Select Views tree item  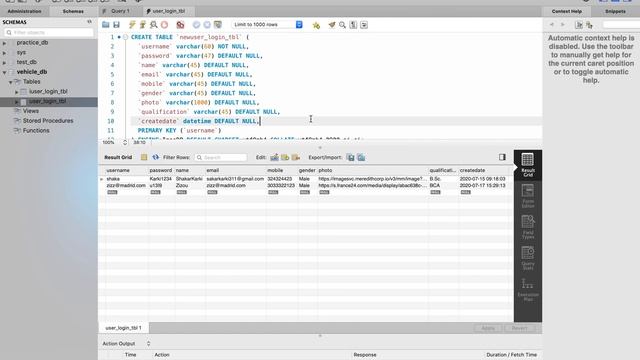coord(31,111)
